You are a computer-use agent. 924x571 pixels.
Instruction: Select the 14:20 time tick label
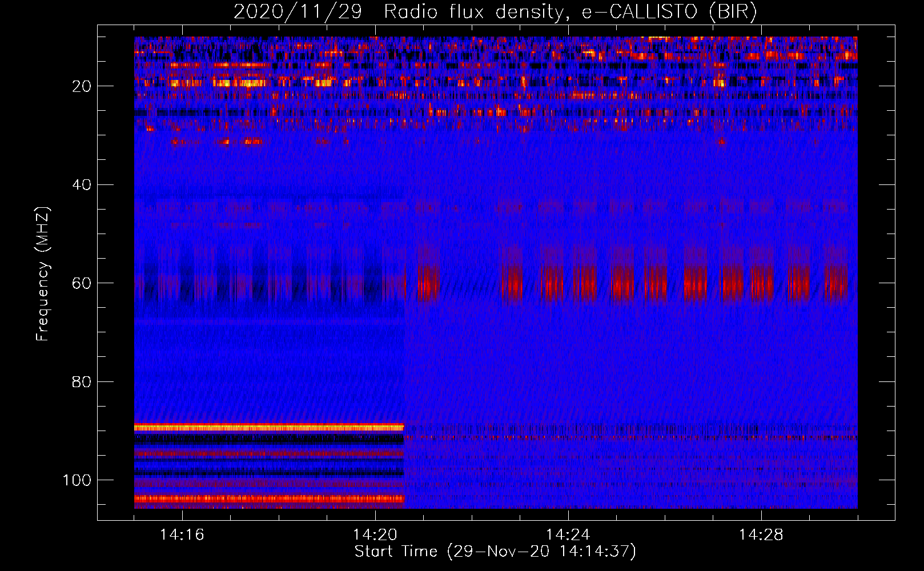pyautogui.click(x=375, y=535)
